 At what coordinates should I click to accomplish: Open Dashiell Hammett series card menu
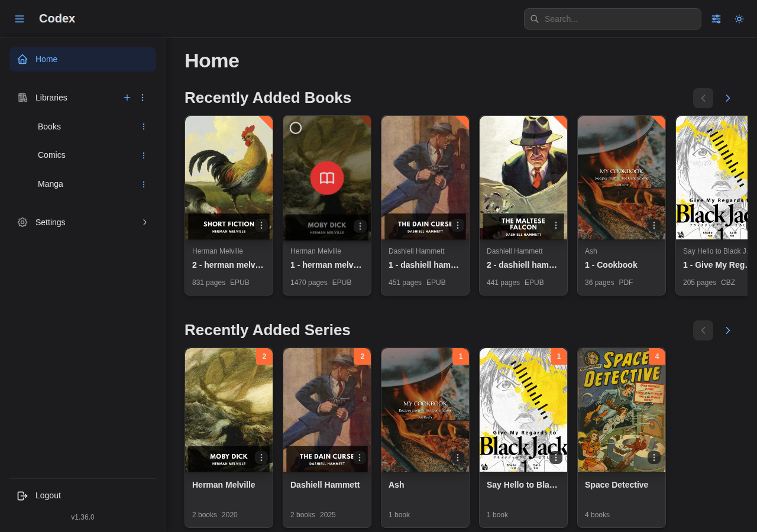tap(360, 458)
